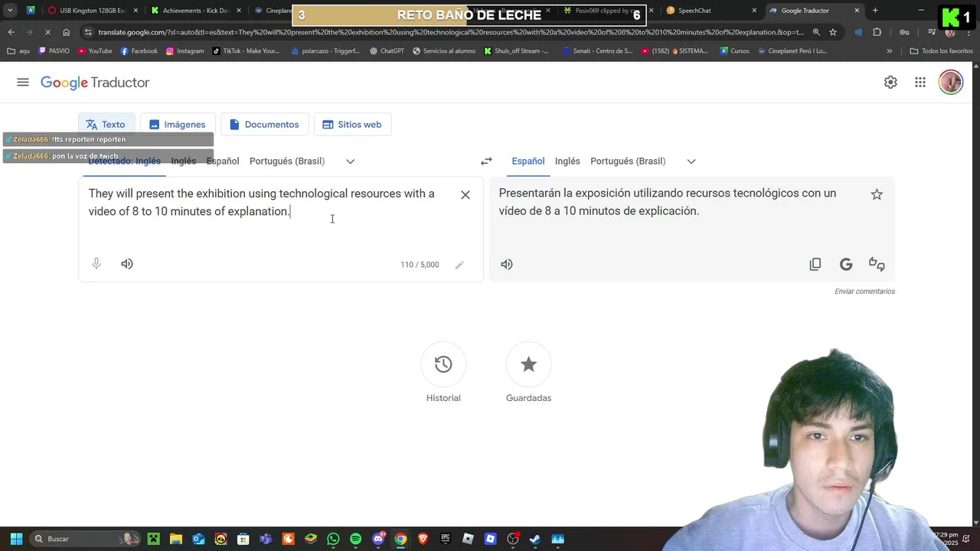Screen dimensions: 980x551
Task: Open Discord from the taskbar
Action: click(378, 539)
